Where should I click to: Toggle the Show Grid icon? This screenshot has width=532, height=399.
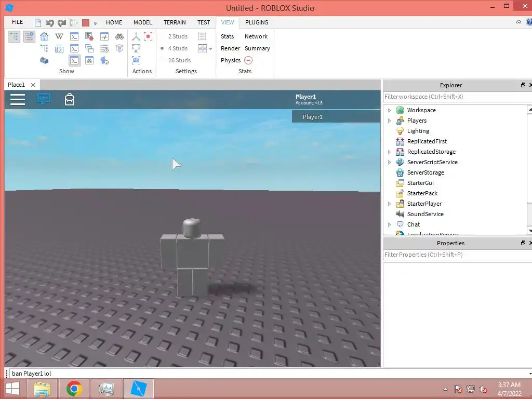(202, 36)
